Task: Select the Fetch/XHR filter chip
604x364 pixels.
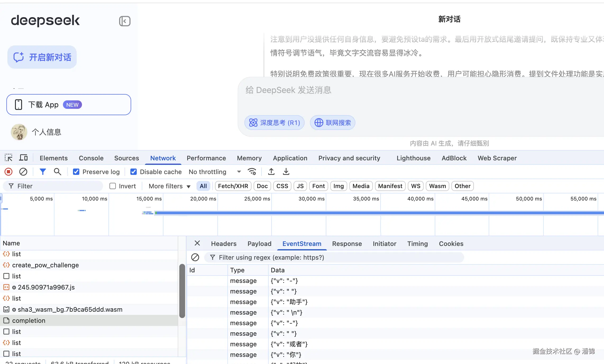Action: 233,186
